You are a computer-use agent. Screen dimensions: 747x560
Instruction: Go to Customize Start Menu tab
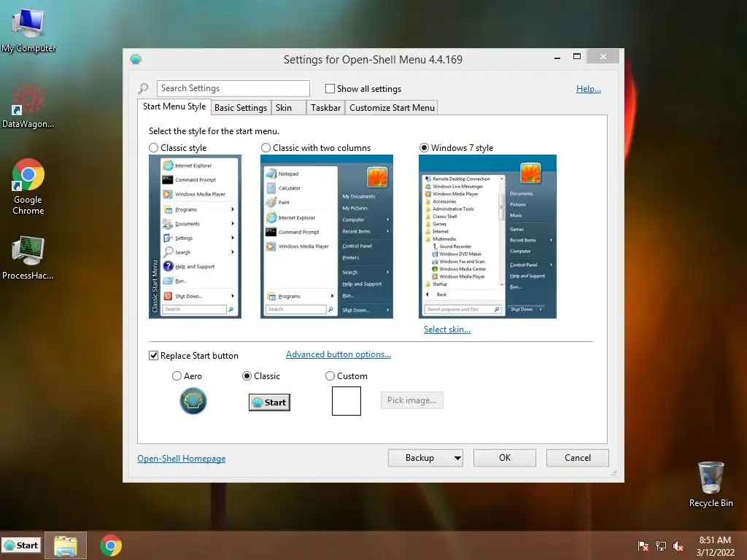[392, 108]
